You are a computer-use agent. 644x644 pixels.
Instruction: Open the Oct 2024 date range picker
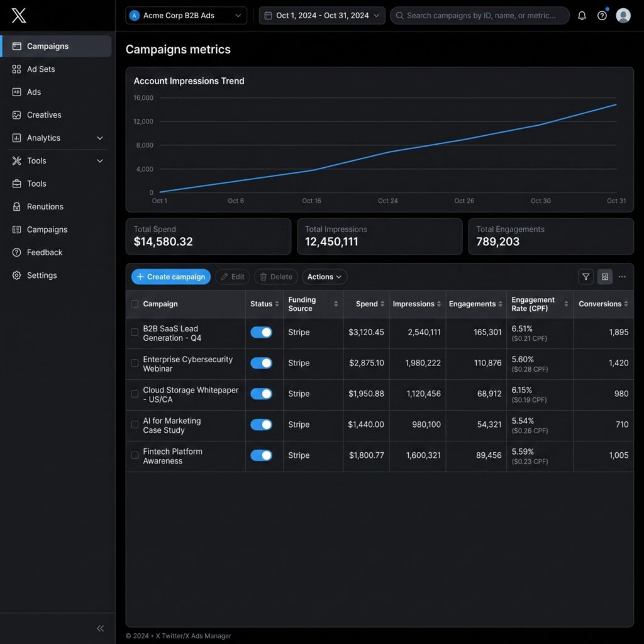tap(322, 16)
